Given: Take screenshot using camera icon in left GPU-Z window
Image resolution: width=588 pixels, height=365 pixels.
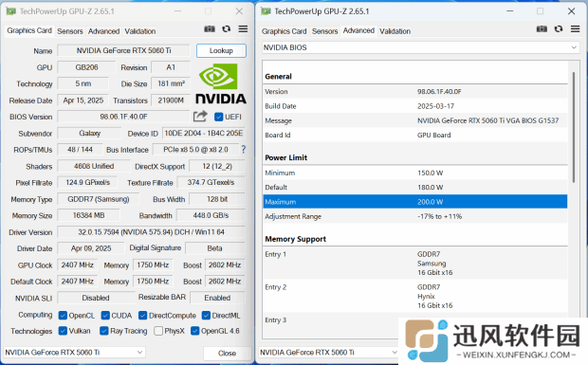Looking at the screenshot, I should 210,28.
